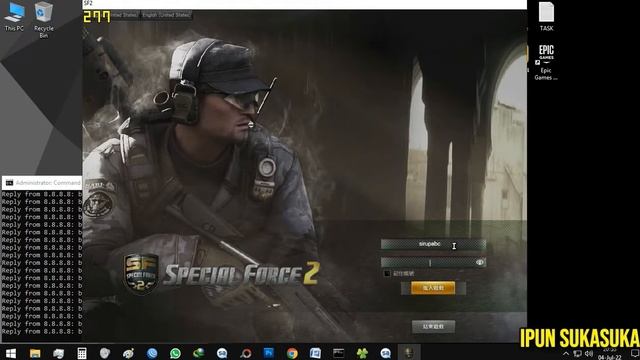Open the TASK file on desktop
Screen dimensions: 640x360
[547, 17]
